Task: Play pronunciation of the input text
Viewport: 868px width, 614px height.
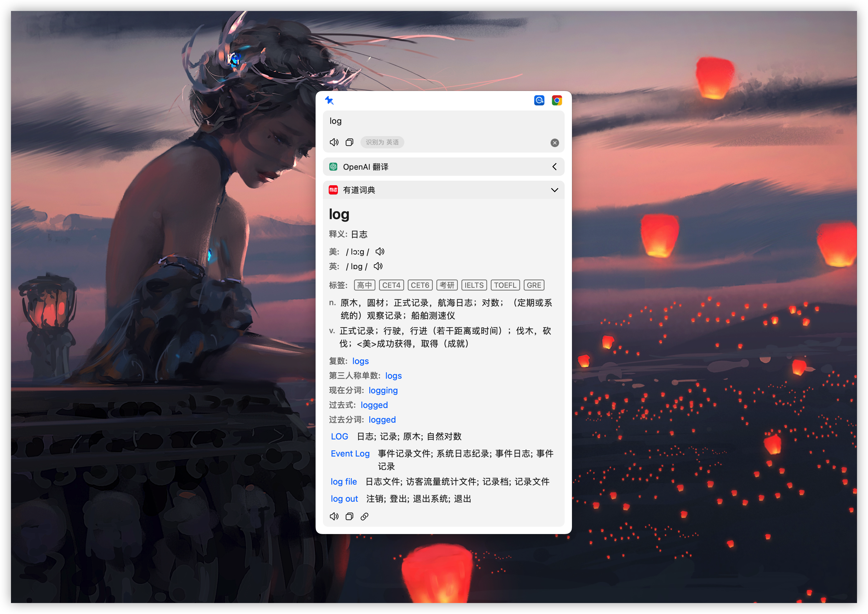Action: 334,142
